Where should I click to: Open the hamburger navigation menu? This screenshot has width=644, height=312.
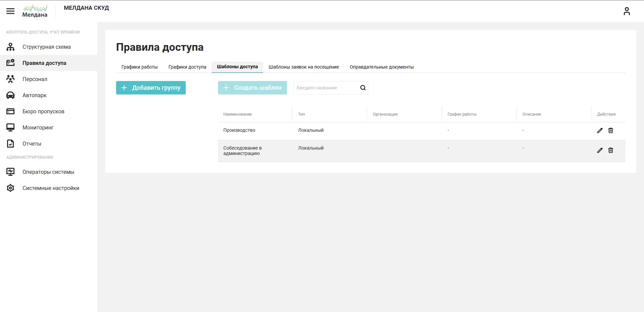pos(10,11)
